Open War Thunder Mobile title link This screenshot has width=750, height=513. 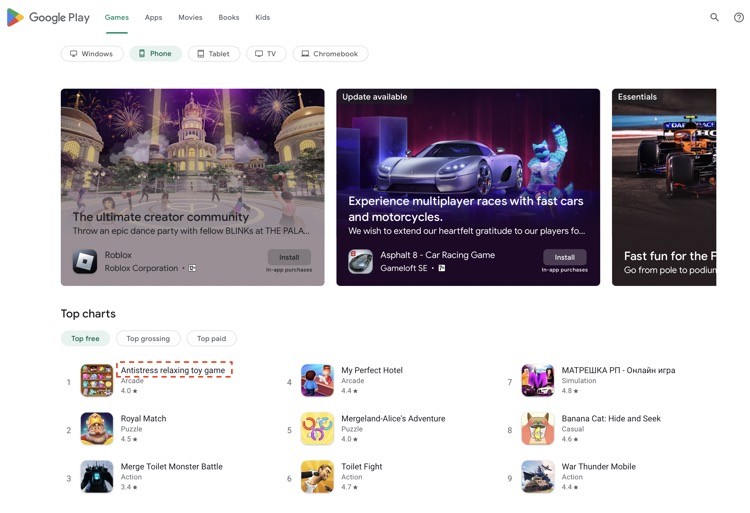[x=599, y=466]
